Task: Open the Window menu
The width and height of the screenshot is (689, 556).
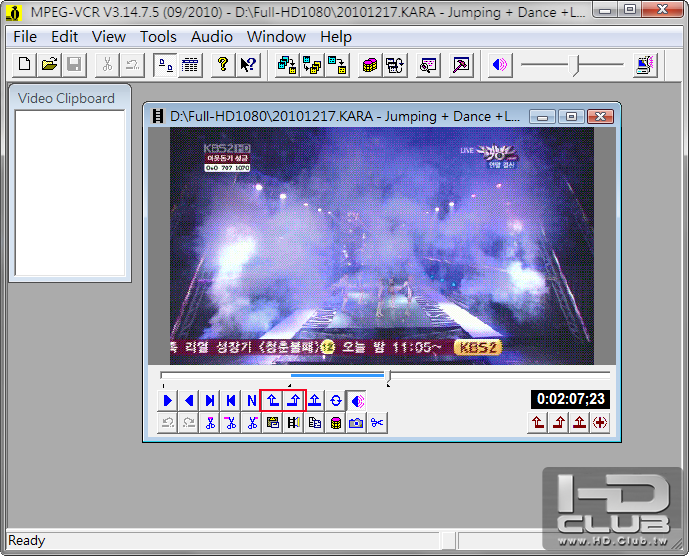Action: click(x=276, y=37)
